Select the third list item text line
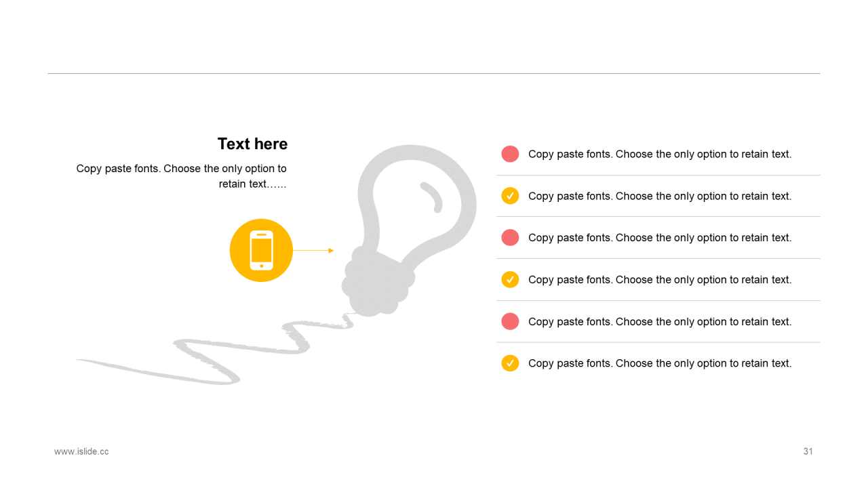 coord(660,237)
